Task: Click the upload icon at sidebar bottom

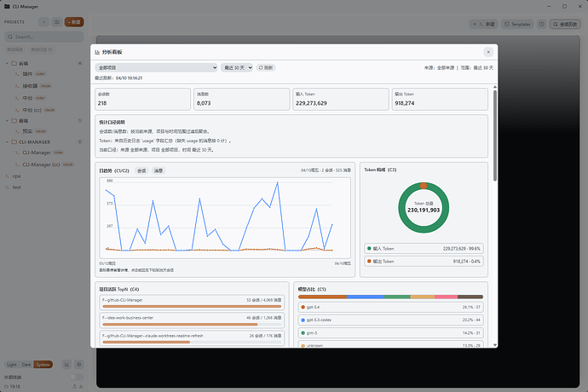Action: 75,386
